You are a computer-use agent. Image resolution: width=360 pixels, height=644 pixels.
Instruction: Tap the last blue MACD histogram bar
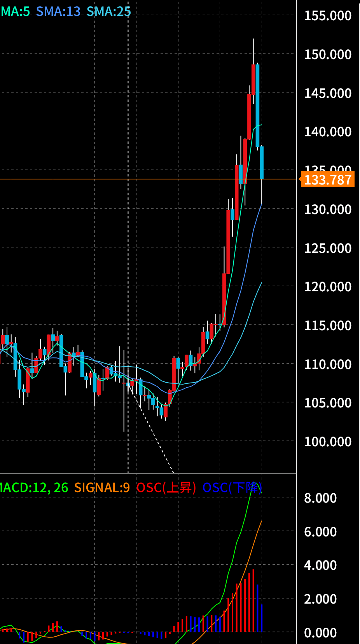click(x=262, y=618)
